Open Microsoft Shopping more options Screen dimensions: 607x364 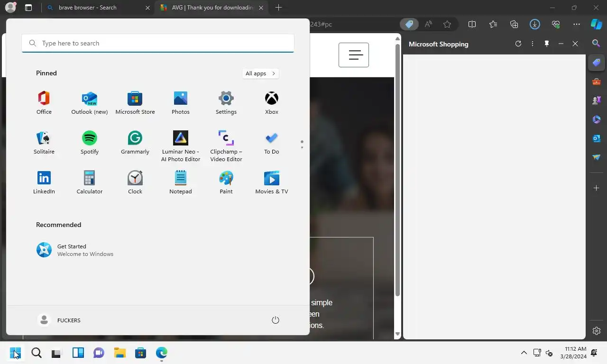(533, 44)
